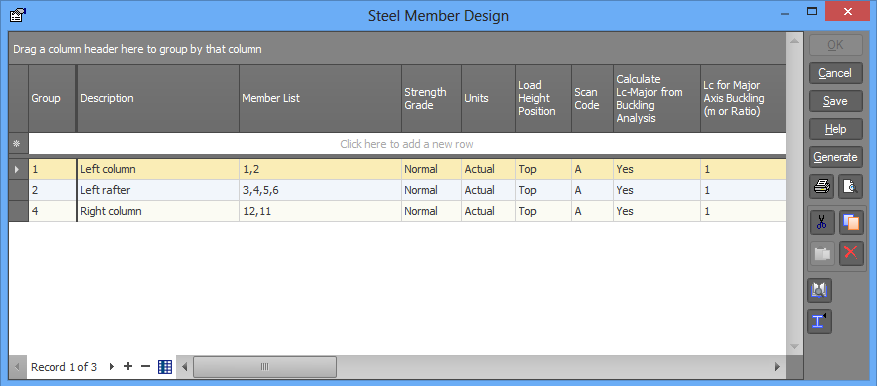Click here to add a new row
The image size is (877, 386).
pos(407,144)
